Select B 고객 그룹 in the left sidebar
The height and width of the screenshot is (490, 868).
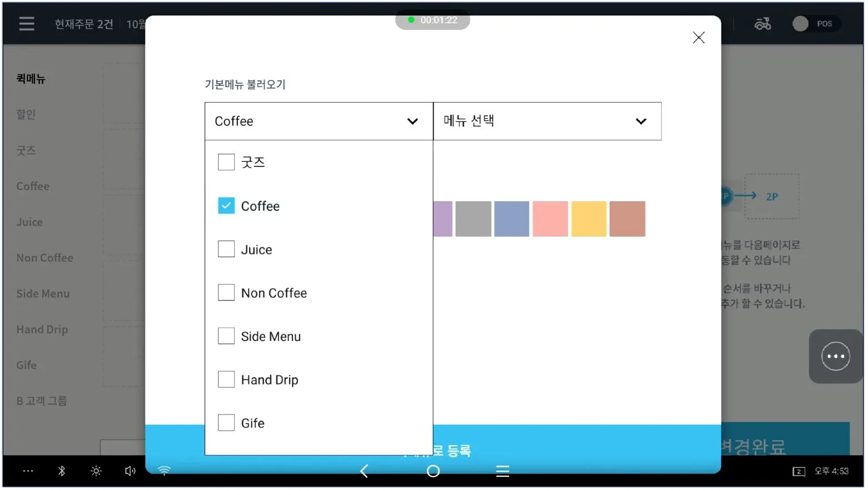coord(42,401)
